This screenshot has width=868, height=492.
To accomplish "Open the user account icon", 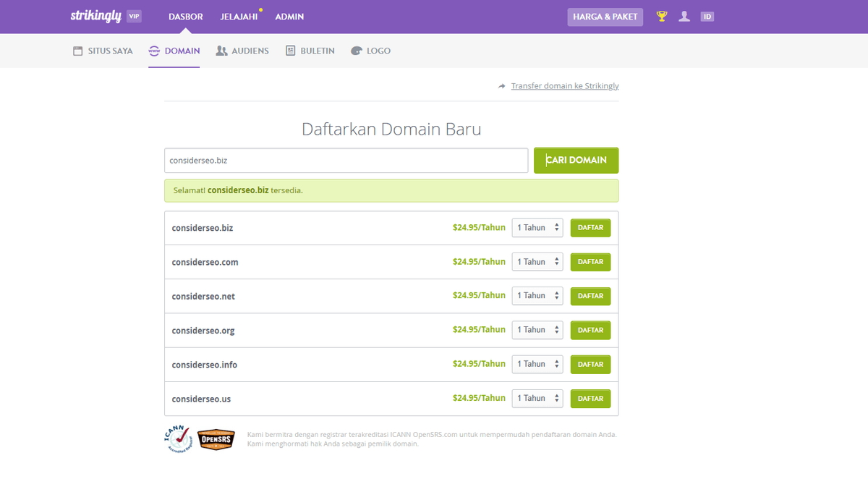I will point(684,16).
